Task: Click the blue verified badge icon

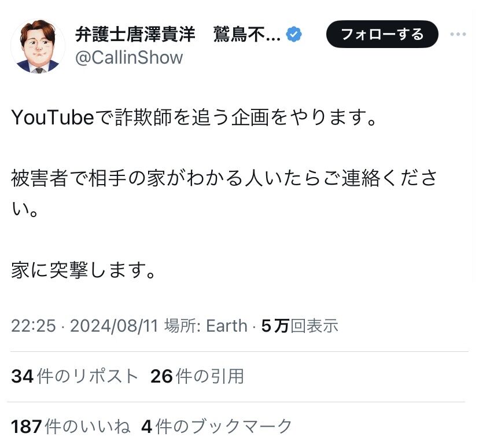Action: (294, 34)
